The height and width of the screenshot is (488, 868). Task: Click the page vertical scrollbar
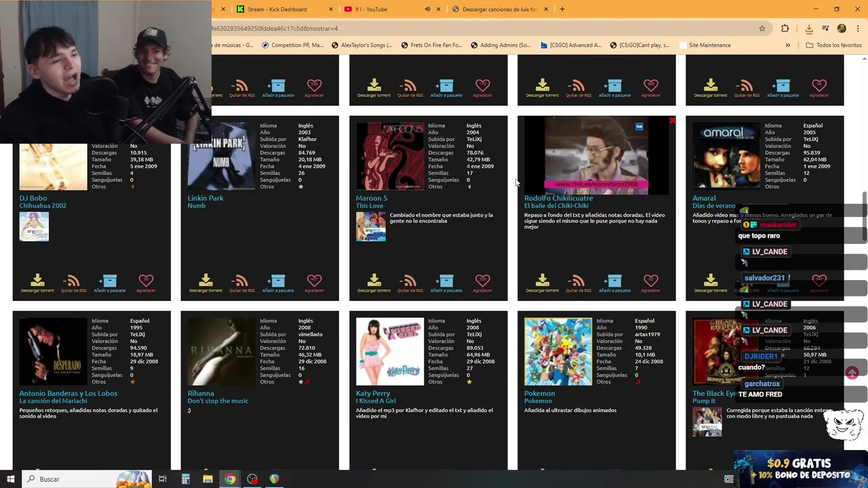[864, 217]
